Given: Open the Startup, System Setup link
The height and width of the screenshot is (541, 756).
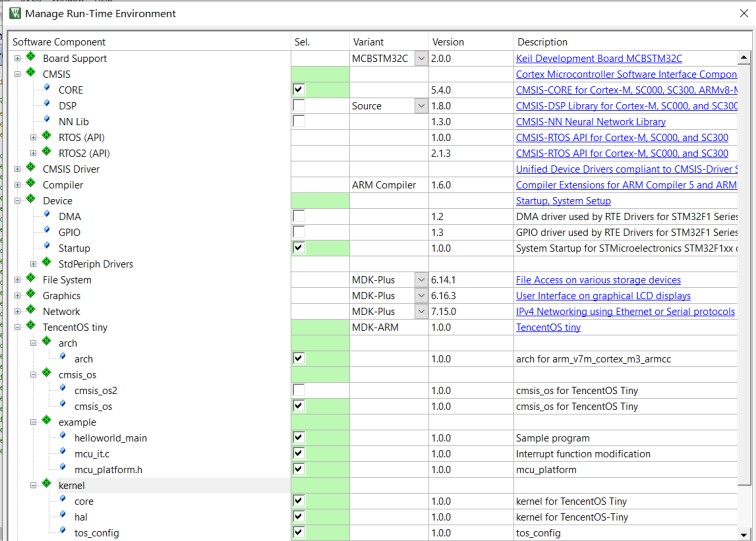Looking at the screenshot, I should pyautogui.click(x=563, y=201).
